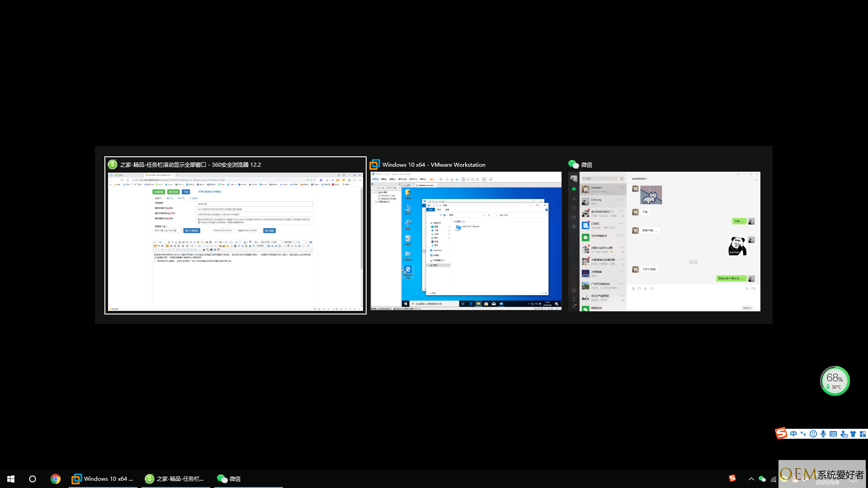
Task: Open the Windows Start menu
Action: [11, 479]
